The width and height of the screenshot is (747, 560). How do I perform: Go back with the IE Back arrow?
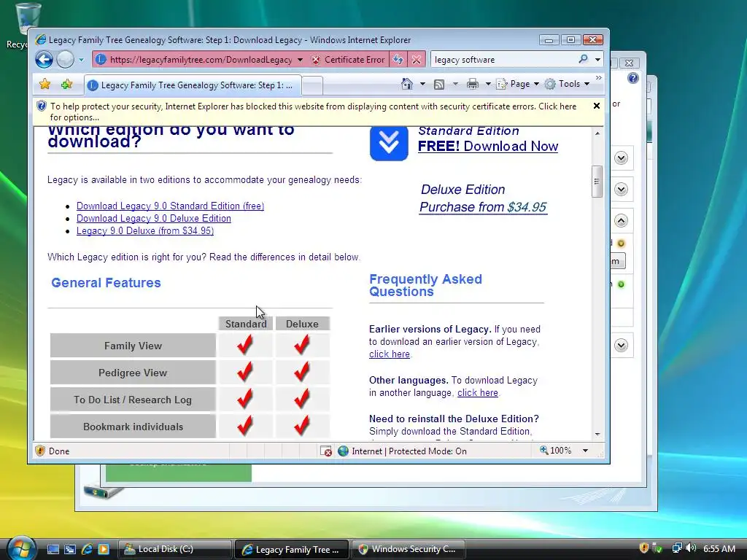click(44, 60)
